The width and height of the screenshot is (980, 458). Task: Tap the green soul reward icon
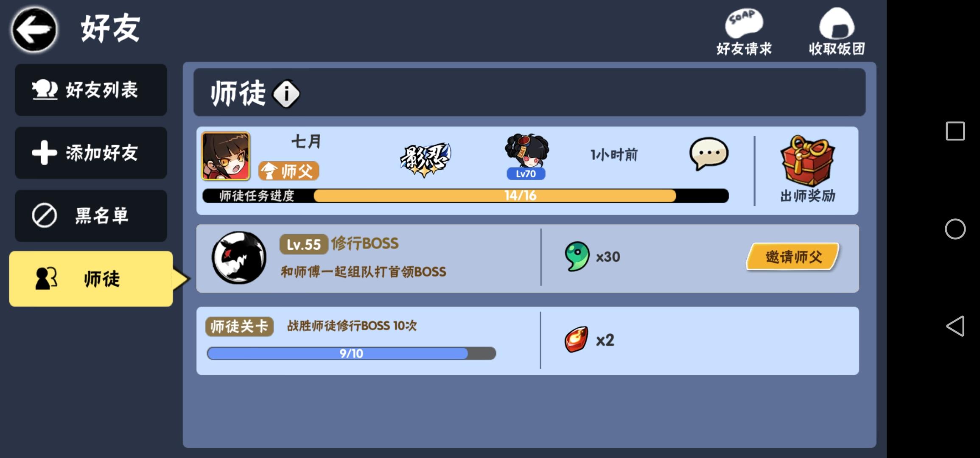(577, 256)
